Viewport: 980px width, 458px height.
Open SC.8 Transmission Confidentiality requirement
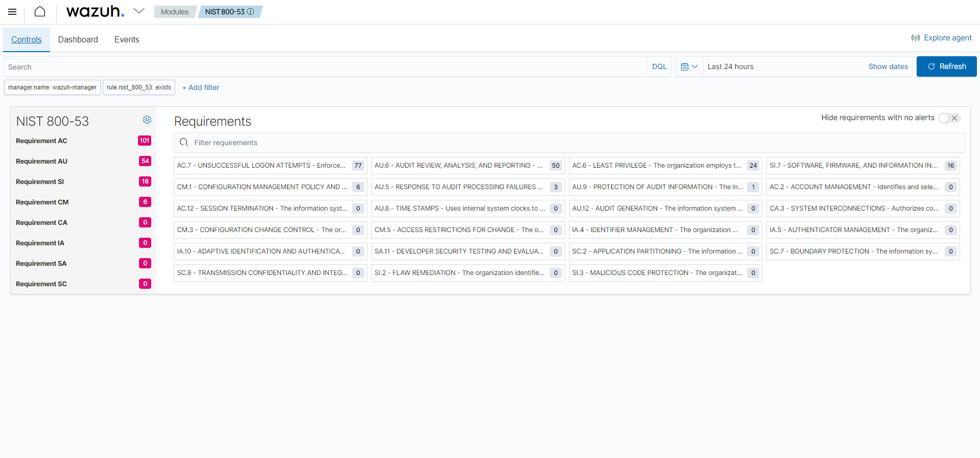[x=270, y=273]
